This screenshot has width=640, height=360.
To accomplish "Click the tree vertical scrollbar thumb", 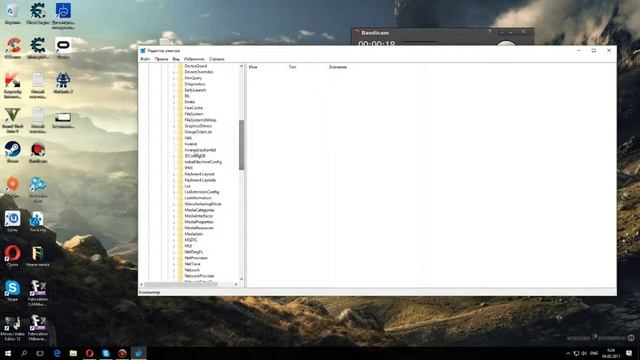I will [242, 145].
